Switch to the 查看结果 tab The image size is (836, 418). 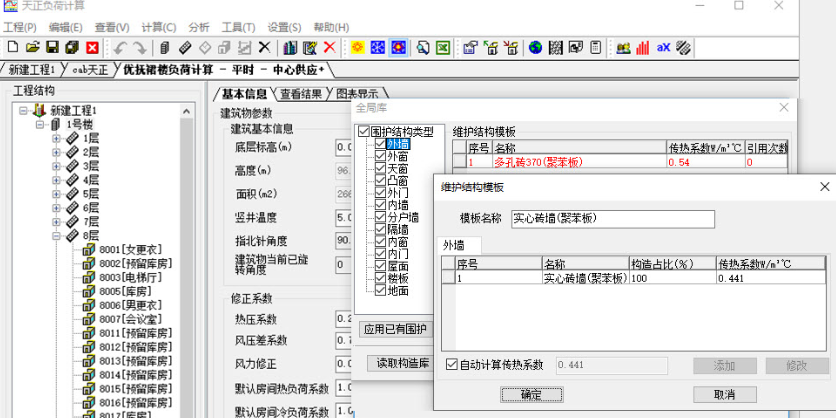(301, 94)
